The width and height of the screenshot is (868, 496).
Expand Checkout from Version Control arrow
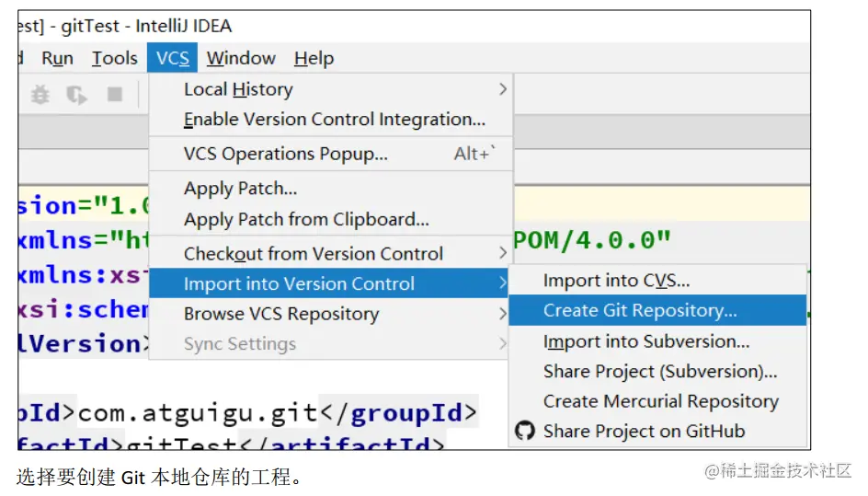[502, 253]
